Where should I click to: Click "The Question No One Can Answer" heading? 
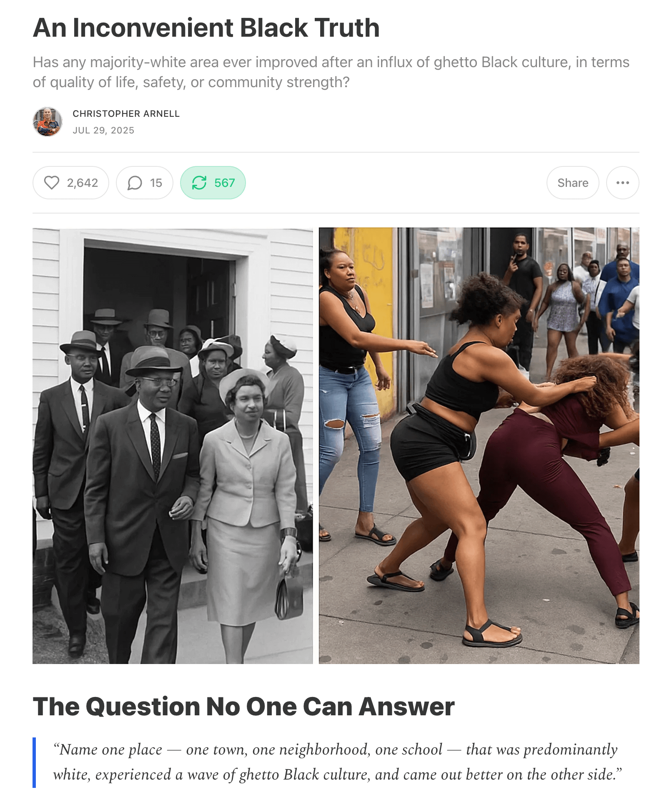pyautogui.click(x=243, y=706)
